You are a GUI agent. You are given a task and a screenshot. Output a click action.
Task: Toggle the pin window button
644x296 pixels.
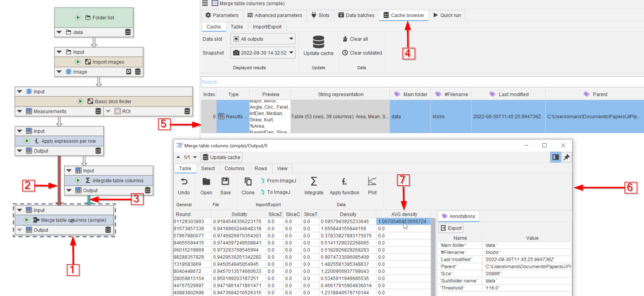click(x=566, y=157)
